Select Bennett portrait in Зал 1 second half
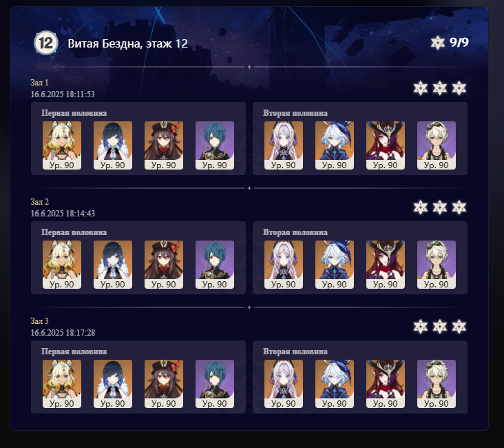Screen dimensions: 504x448 (436, 145)
